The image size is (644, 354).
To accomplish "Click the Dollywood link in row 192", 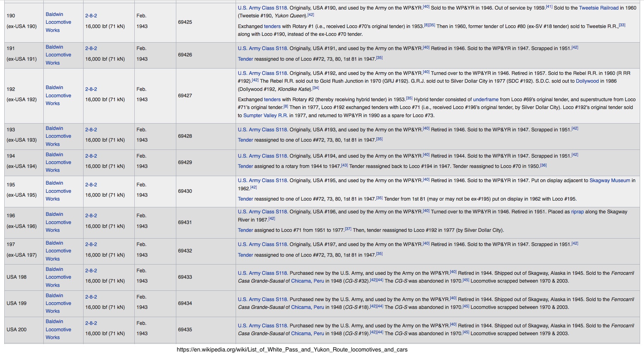I will tap(587, 81).
